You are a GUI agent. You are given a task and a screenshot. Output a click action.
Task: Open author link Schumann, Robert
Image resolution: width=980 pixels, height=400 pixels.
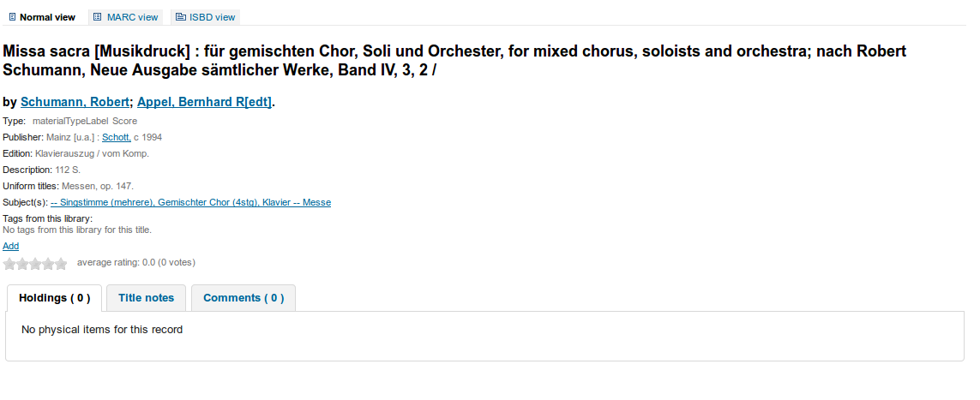75,102
